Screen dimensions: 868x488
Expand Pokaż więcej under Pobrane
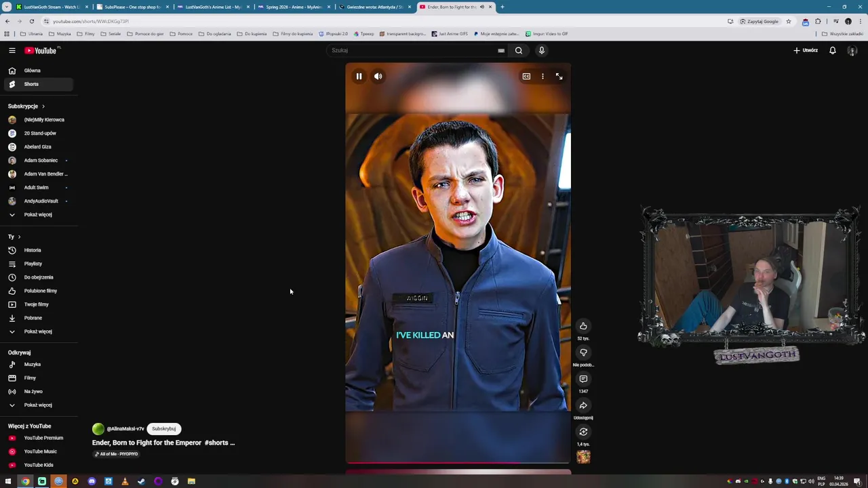point(39,331)
